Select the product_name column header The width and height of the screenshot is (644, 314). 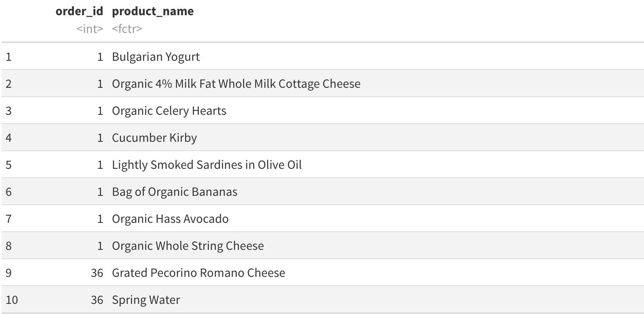pos(153,11)
